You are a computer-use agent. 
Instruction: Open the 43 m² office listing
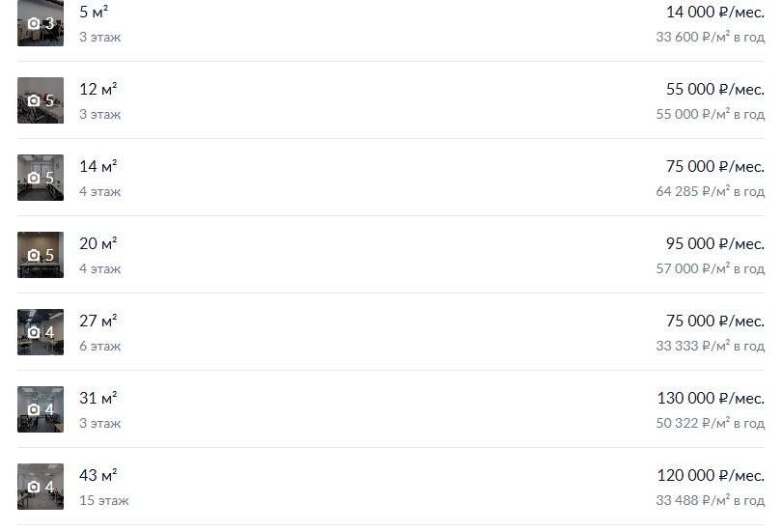click(98, 476)
